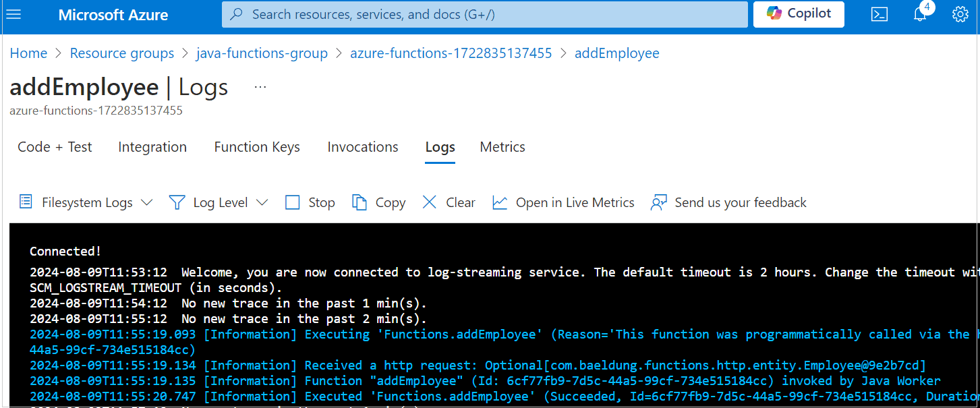Open the Metrics tab

[x=502, y=147]
